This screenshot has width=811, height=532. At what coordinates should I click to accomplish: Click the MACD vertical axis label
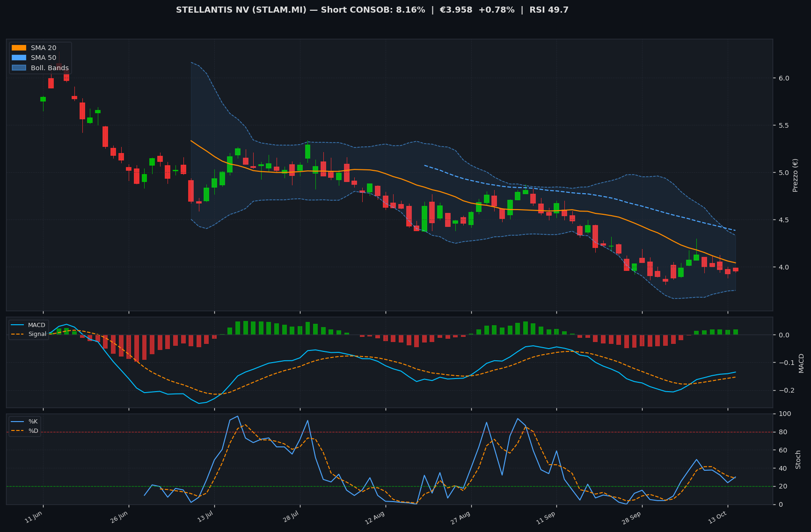tap(801, 363)
